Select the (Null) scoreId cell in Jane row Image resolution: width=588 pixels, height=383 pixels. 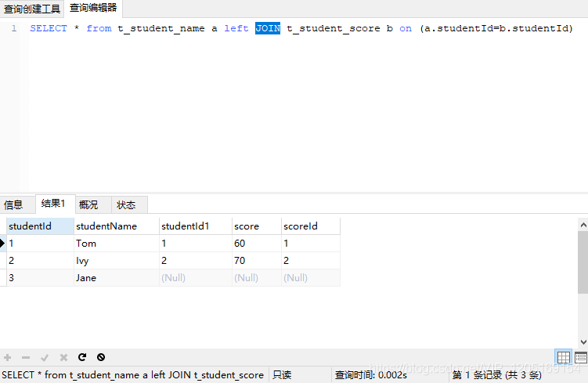tap(311, 278)
